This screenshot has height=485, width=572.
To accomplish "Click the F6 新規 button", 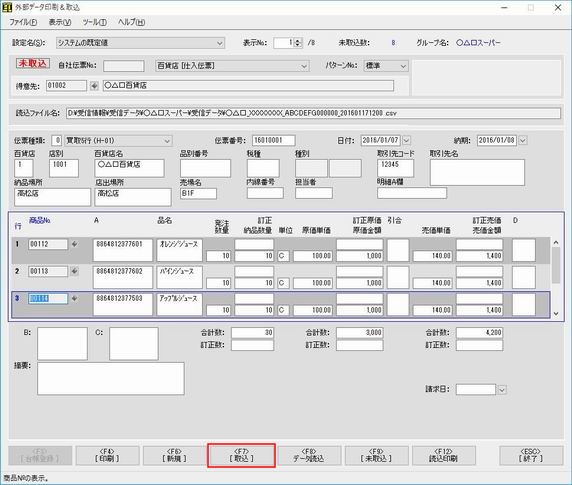I will click(174, 455).
